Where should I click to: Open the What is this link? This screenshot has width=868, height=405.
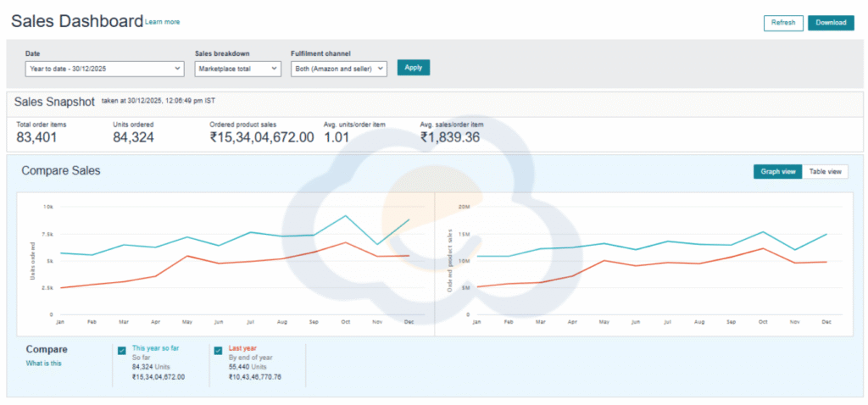(x=43, y=363)
